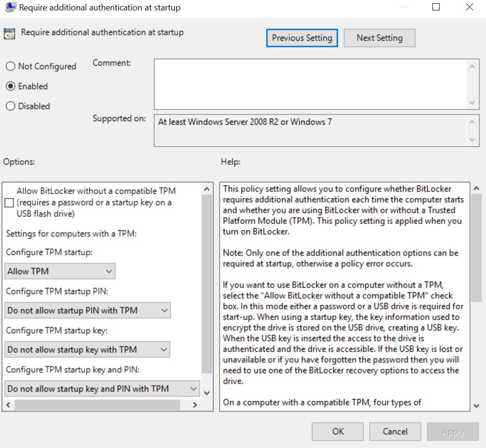Click the Help pane scrollbar up arrow
Screen dimensions: 486x448
pyautogui.click(x=477, y=188)
